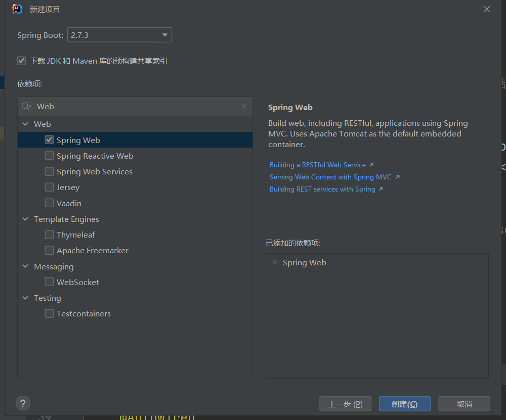Click the Vaadin label

tap(69, 203)
